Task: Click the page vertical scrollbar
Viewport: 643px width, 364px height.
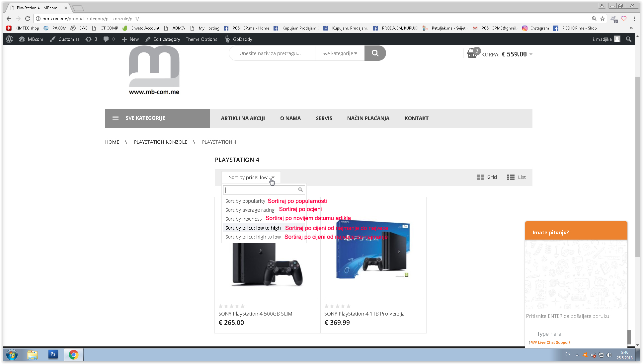Action: pyautogui.click(x=637, y=167)
